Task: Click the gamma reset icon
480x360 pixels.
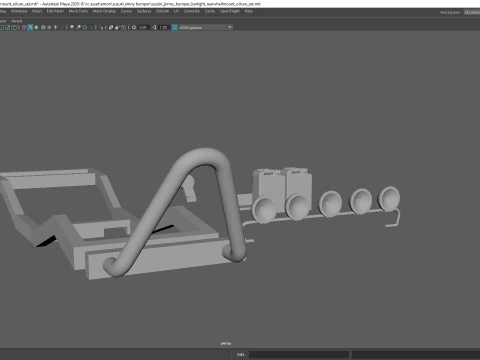Action: (x=154, y=27)
